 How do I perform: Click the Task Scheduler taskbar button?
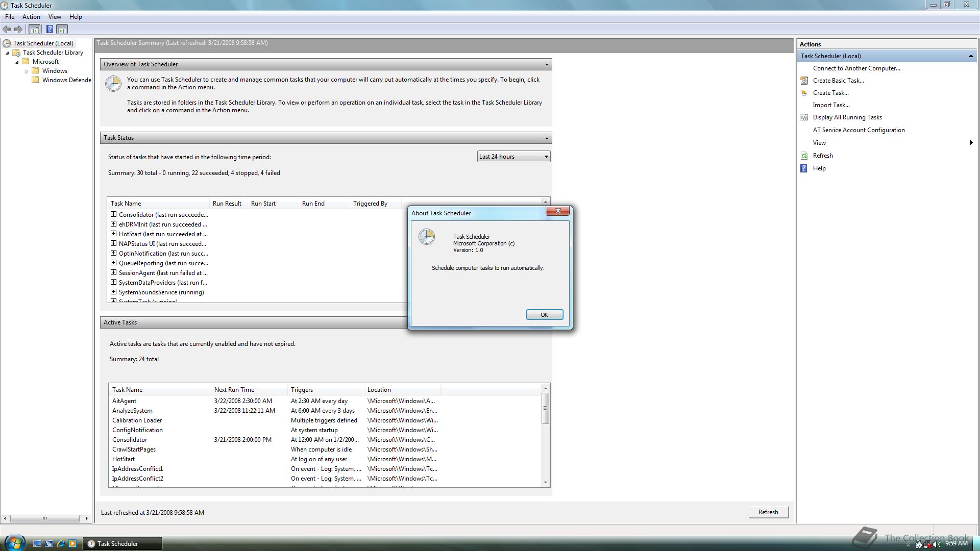click(x=122, y=544)
